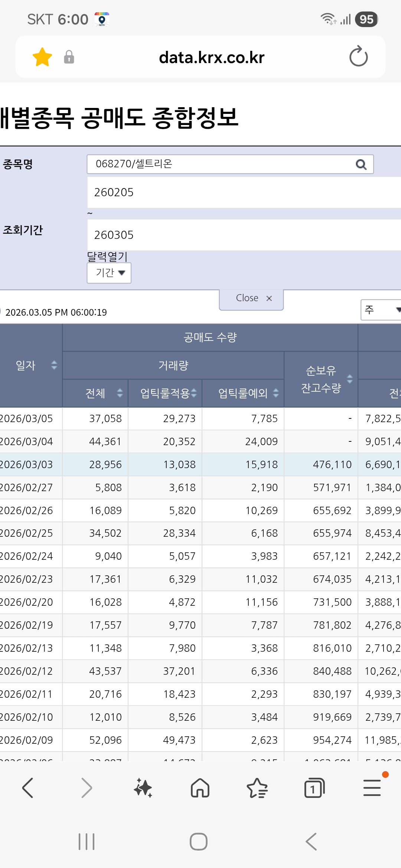Open the 주 unit dropdown
This screenshot has width=401, height=868.
[381, 310]
